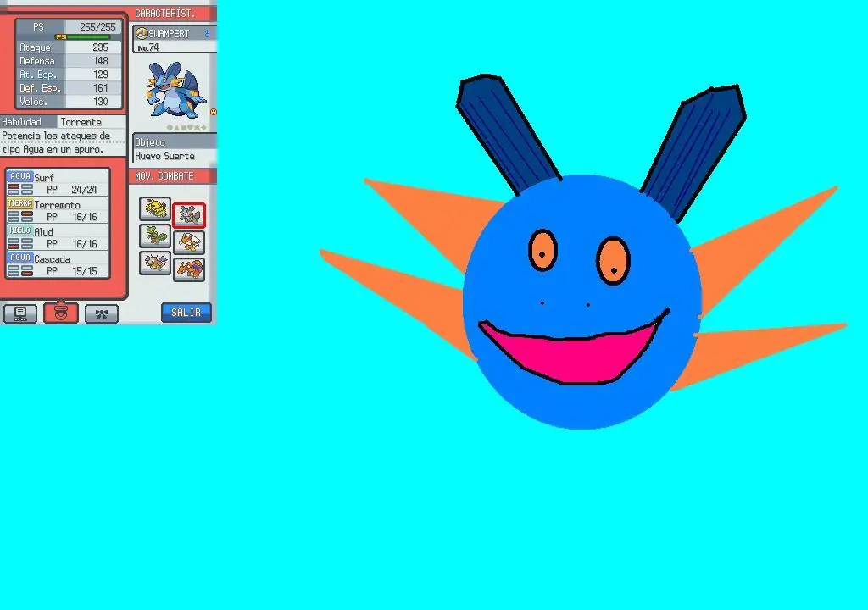Click the ball icon beside SWAMPERT name
The height and width of the screenshot is (610, 868).
coord(142,34)
